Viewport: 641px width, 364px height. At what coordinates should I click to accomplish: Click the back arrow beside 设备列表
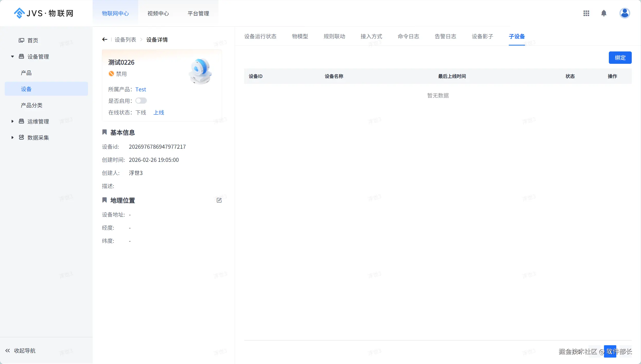pos(104,39)
